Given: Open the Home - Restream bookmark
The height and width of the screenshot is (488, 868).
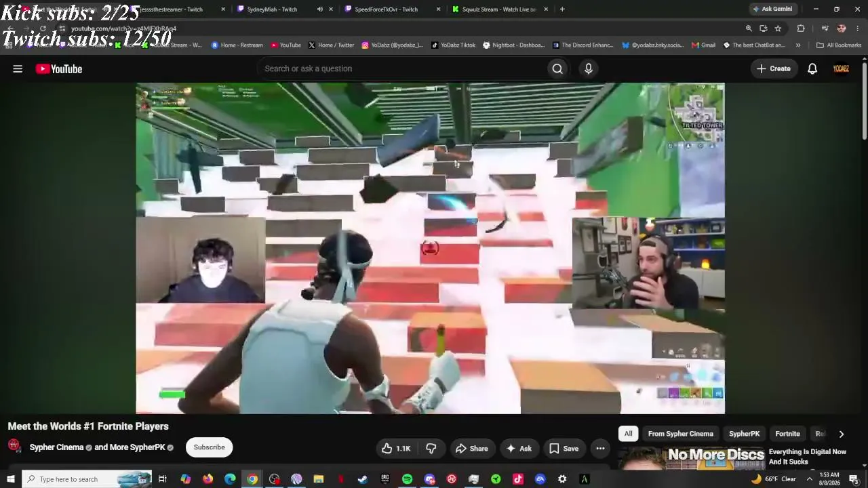Looking at the screenshot, I should pyautogui.click(x=237, y=45).
